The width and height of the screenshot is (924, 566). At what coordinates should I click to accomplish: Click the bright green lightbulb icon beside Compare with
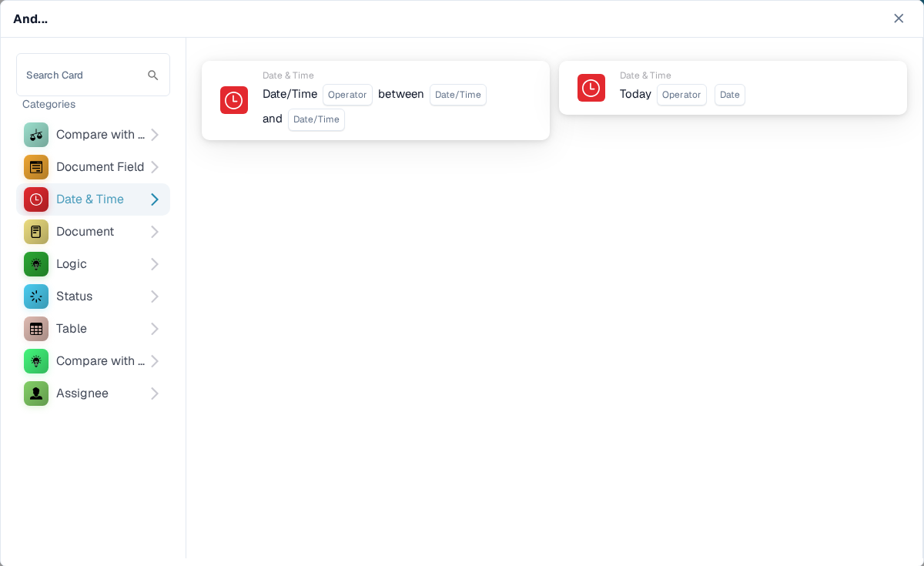tap(36, 361)
